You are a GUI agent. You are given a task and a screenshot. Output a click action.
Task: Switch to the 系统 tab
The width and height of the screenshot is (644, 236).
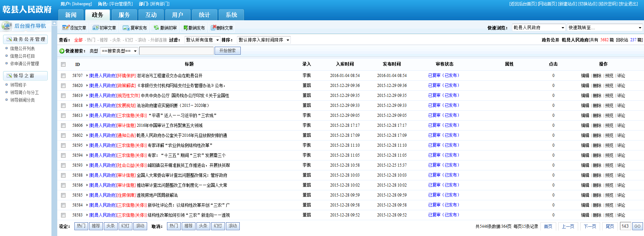[x=231, y=15]
